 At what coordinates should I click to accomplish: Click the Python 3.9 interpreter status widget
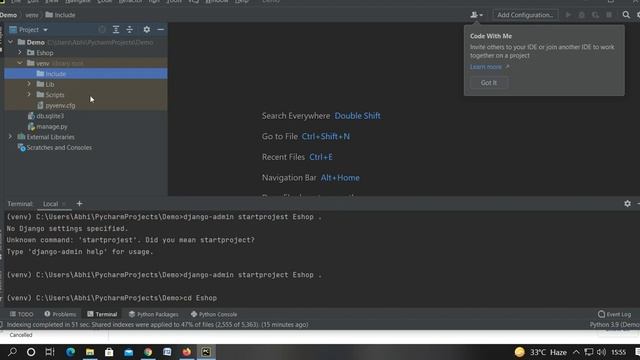point(614,325)
